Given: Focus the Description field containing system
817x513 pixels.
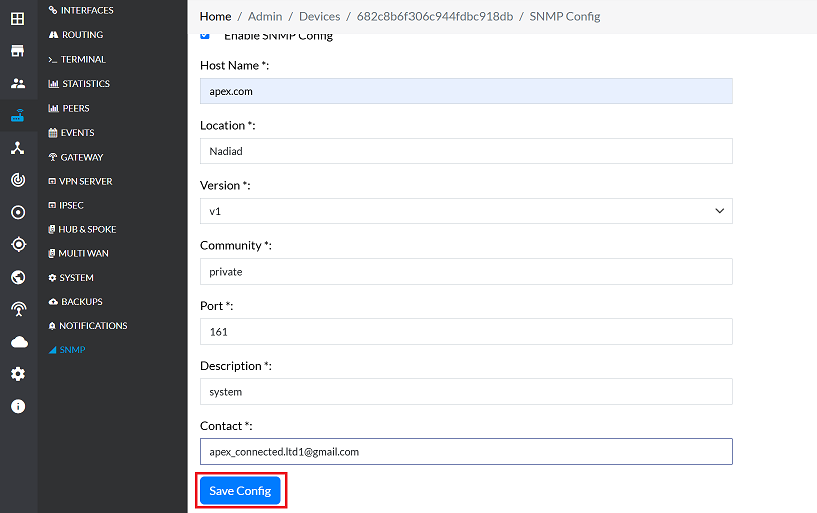Looking at the screenshot, I should tap(466, 391).
